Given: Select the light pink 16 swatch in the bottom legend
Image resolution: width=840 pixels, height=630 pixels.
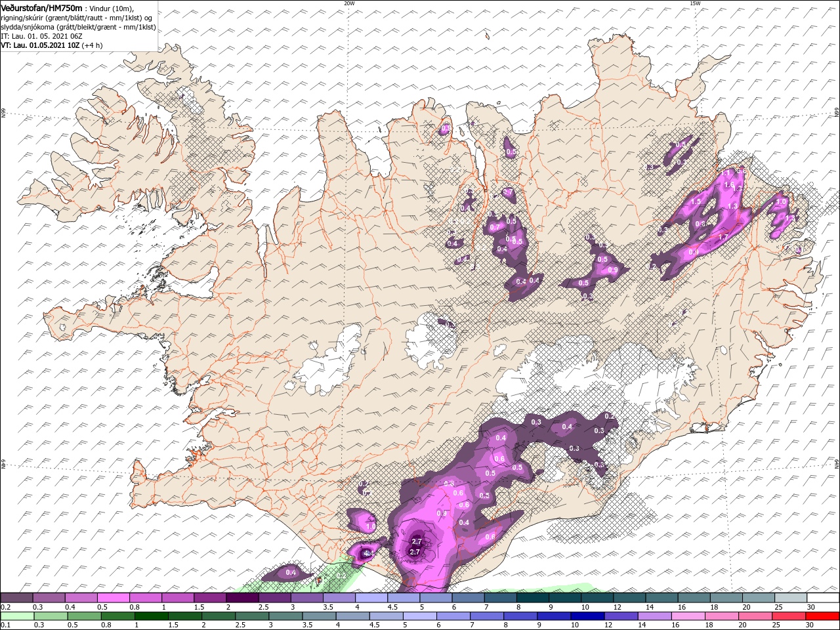Looking at the screenshot, I should point(688,616).
